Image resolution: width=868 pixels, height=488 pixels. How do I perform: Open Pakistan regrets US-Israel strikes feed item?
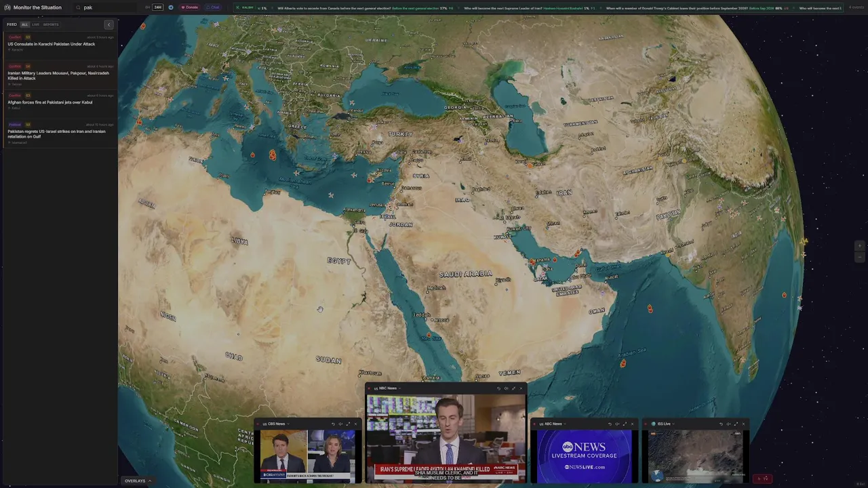tap(60, 134)
